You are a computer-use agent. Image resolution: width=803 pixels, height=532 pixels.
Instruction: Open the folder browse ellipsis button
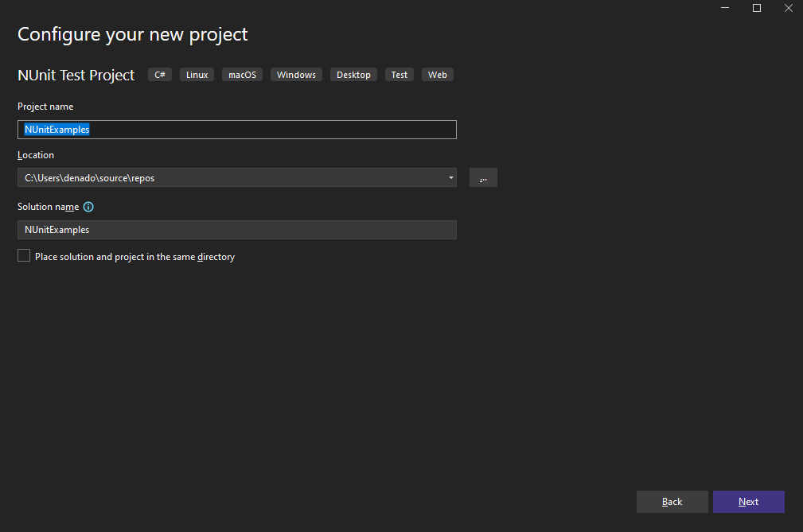pyautogui.click(x=483, y=177)
